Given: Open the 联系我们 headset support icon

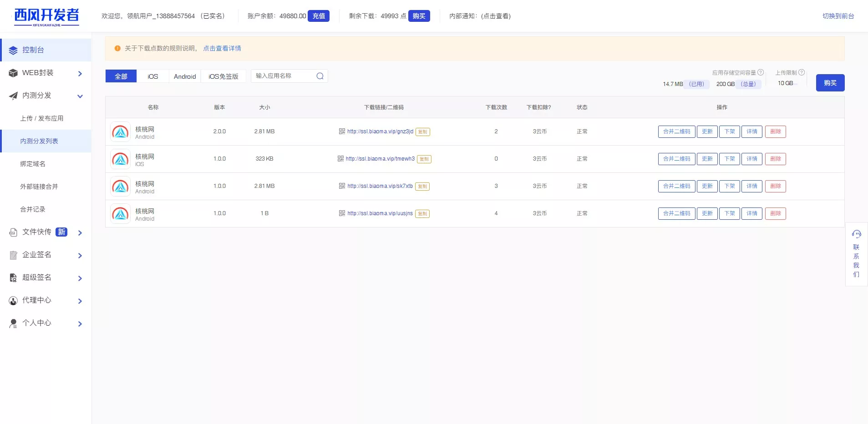Looking at the screenshot, I should pos(856,234).
